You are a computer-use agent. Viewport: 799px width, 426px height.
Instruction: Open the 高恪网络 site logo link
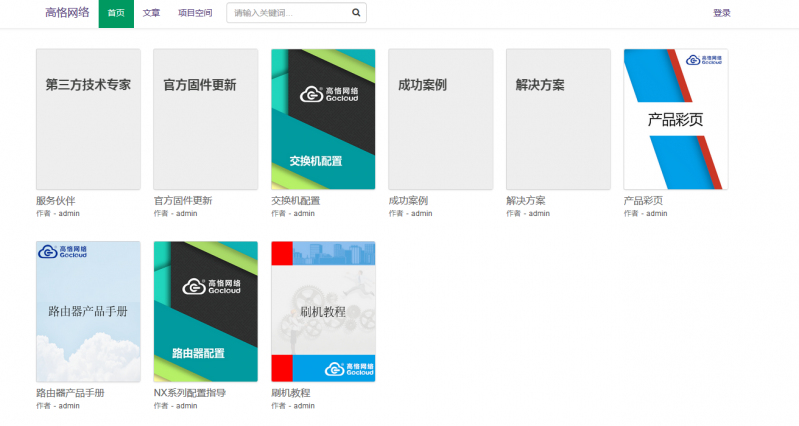(67, 13)
